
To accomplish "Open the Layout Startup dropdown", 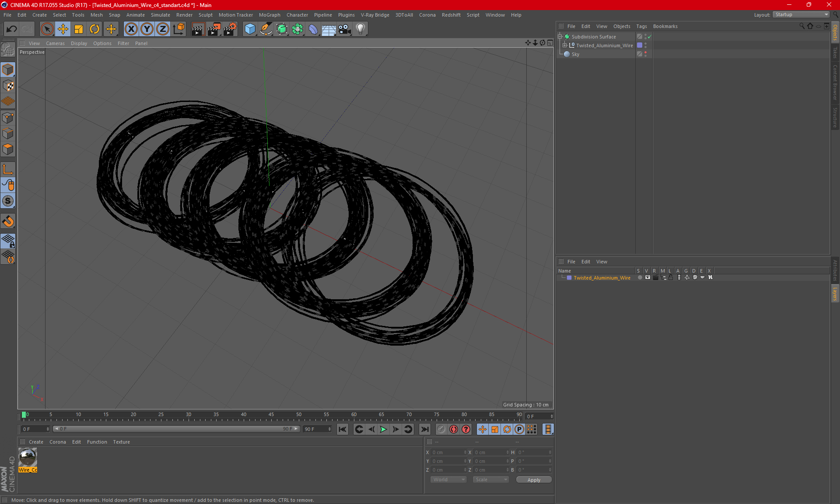I will click(x=801, y=14).
